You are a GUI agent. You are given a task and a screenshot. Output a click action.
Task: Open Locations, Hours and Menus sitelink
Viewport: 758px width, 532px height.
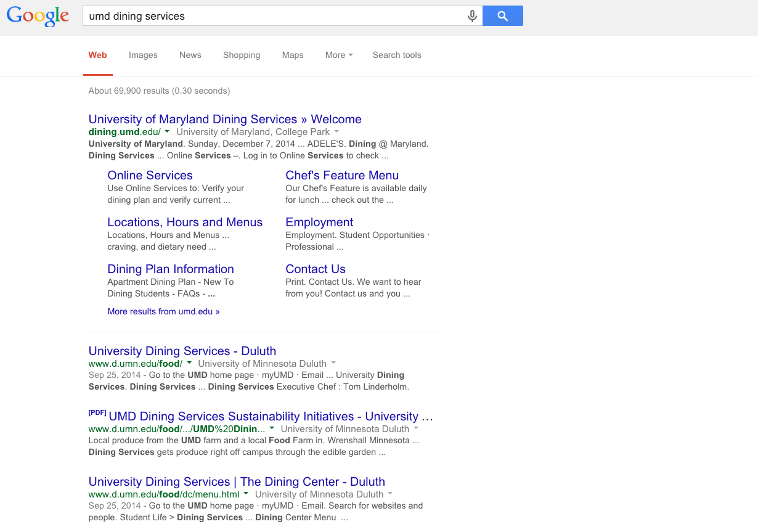tap(185, 223)
